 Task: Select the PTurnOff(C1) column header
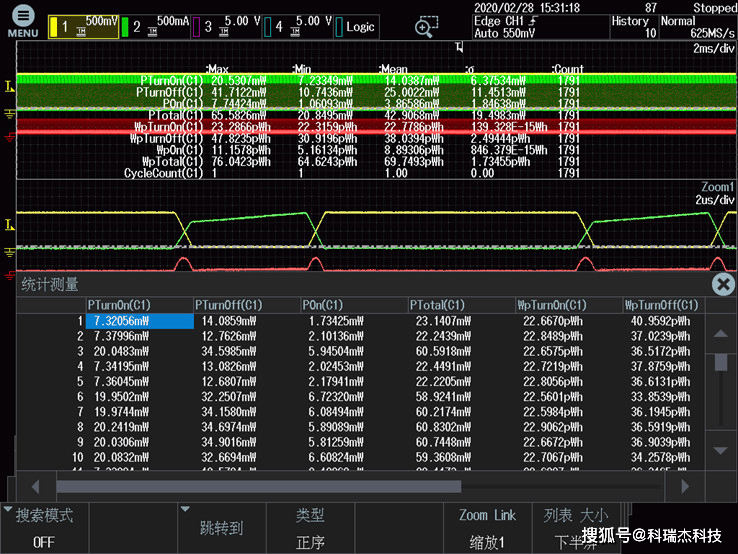pyautogui.click(x=247, y=305)
